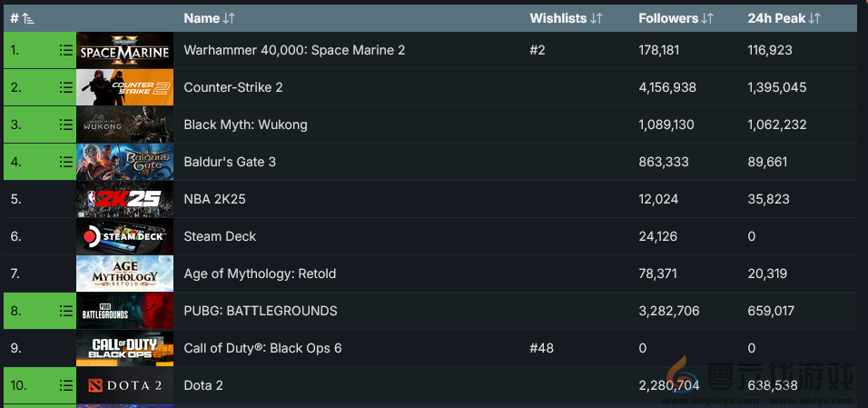
Task: Click the list icon for Baldur's Gate 3
Action: tap(65, 162)
